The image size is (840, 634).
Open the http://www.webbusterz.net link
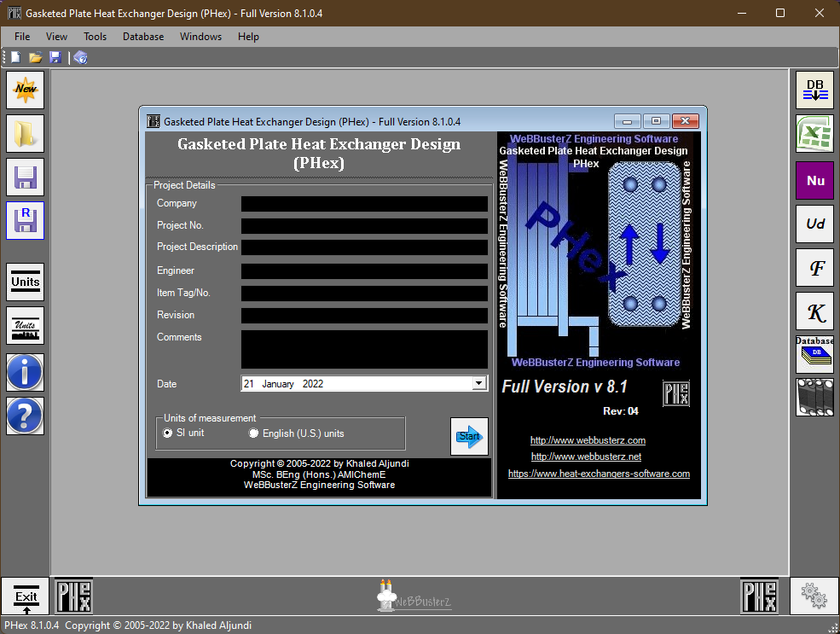pos(586,457)
